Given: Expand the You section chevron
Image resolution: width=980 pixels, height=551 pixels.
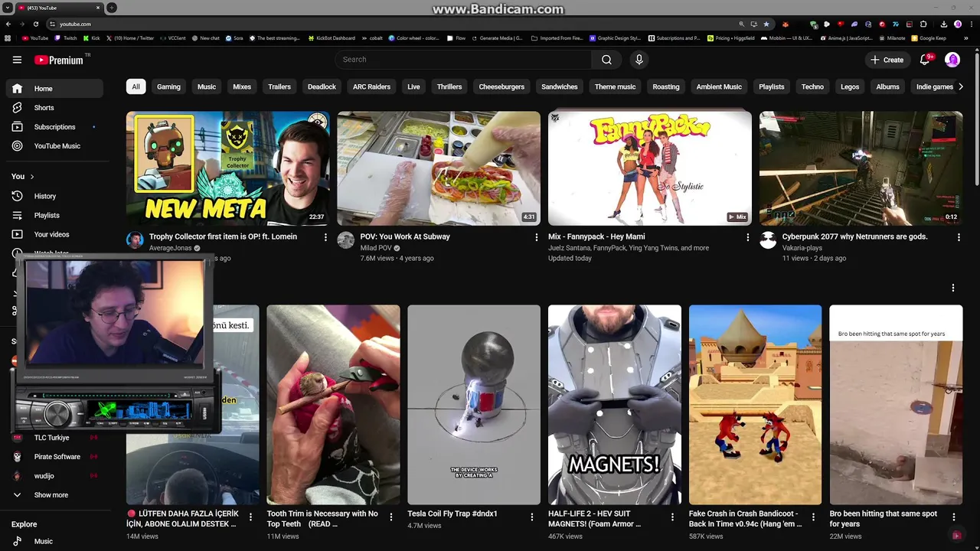Looking at the screenshot, I should point(32,177).
